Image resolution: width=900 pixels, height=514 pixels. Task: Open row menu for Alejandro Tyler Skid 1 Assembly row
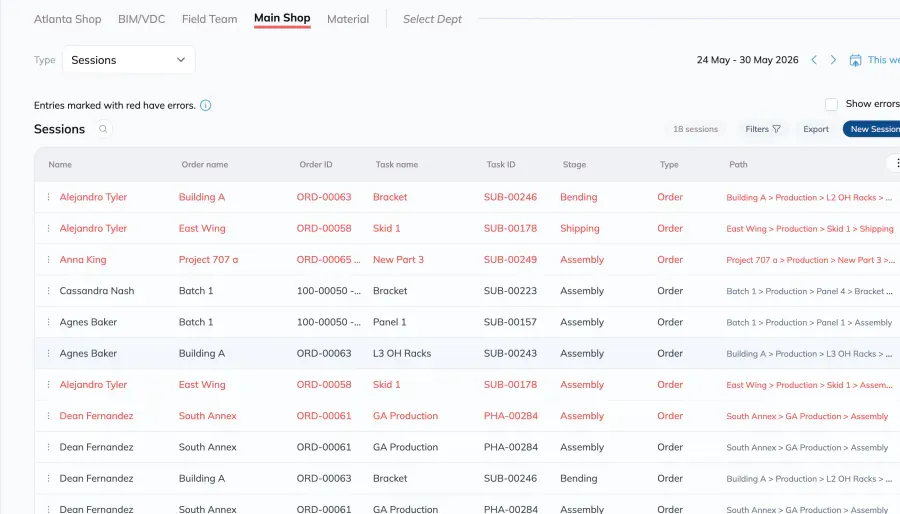click(48, 384)
